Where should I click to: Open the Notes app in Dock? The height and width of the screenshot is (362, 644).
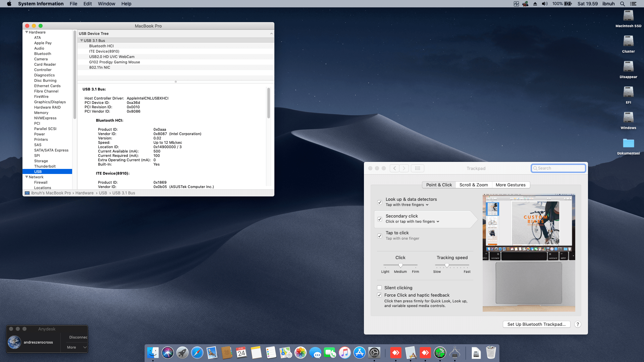(x=256, y=353)
